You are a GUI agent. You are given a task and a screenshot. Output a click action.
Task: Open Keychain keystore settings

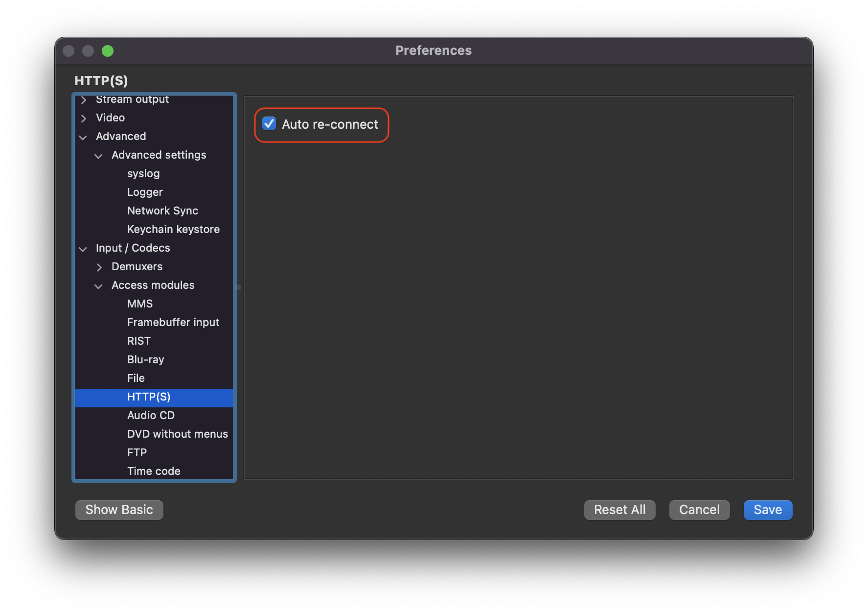pyautogui.click(x=173, y=230)
